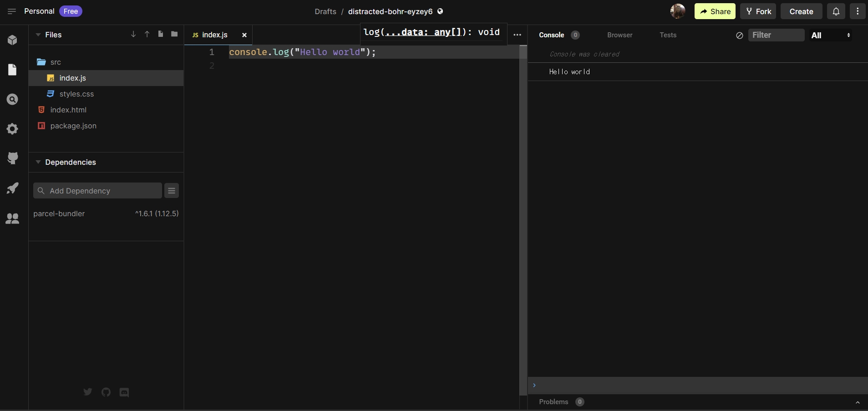Open the Live collaboration people icon
This screenshot has width=868, height=411.
tap(12, 218)
